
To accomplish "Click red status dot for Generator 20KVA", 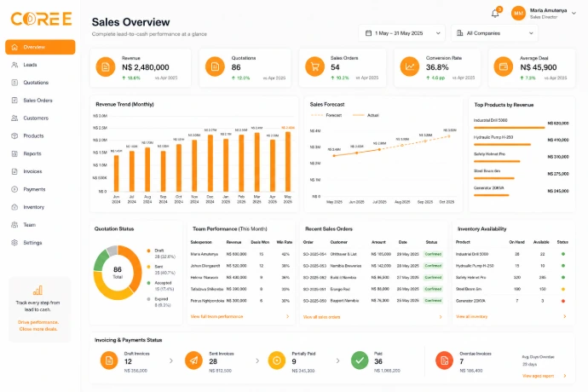I will [x=563, y=301].
